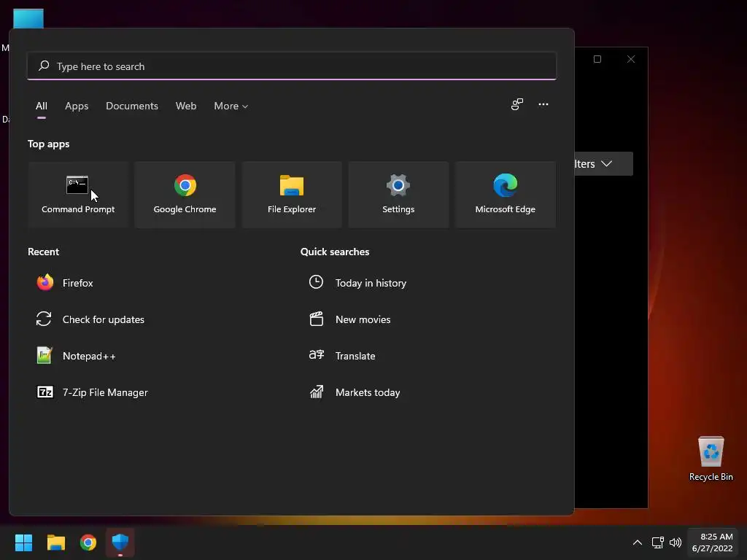
Task: Expand the More filter dropdown
Action: point(231,106)
